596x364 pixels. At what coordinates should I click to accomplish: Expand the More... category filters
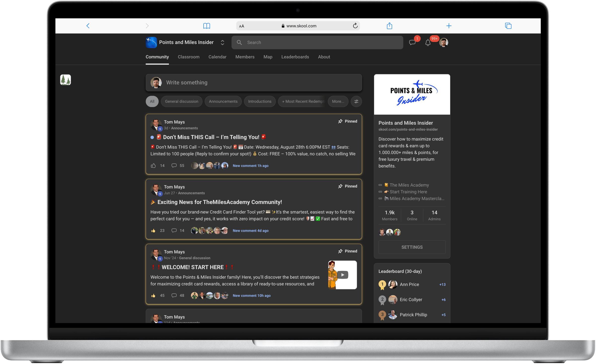coord(338,101)
